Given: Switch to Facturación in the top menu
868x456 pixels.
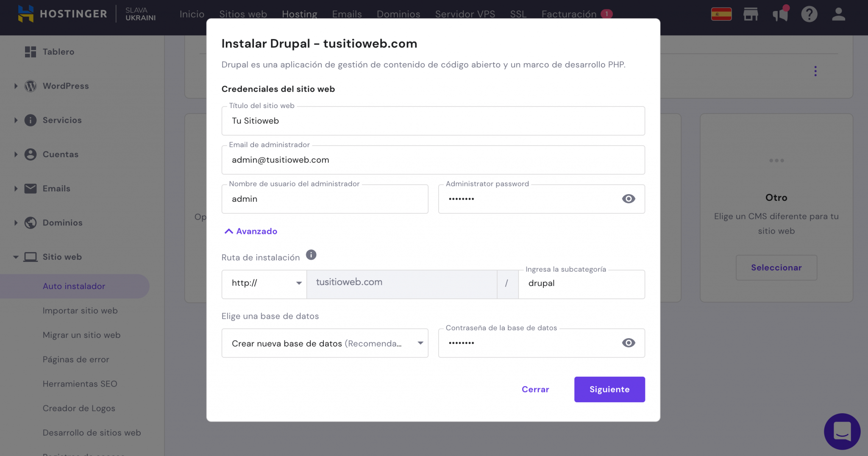Looking at the screenshot, I should (569, 14).
